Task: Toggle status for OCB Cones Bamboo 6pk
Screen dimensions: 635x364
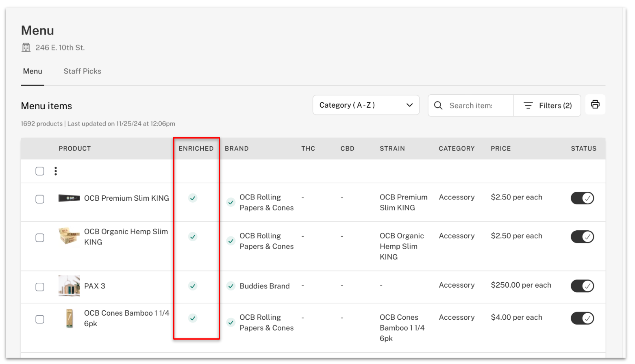Action: point(583,318)
